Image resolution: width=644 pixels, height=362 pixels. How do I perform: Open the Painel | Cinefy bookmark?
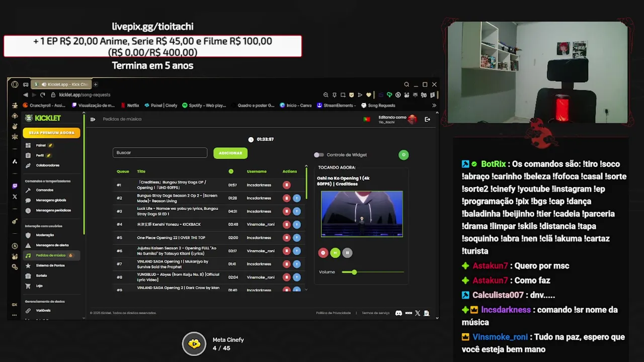[161, 106]
